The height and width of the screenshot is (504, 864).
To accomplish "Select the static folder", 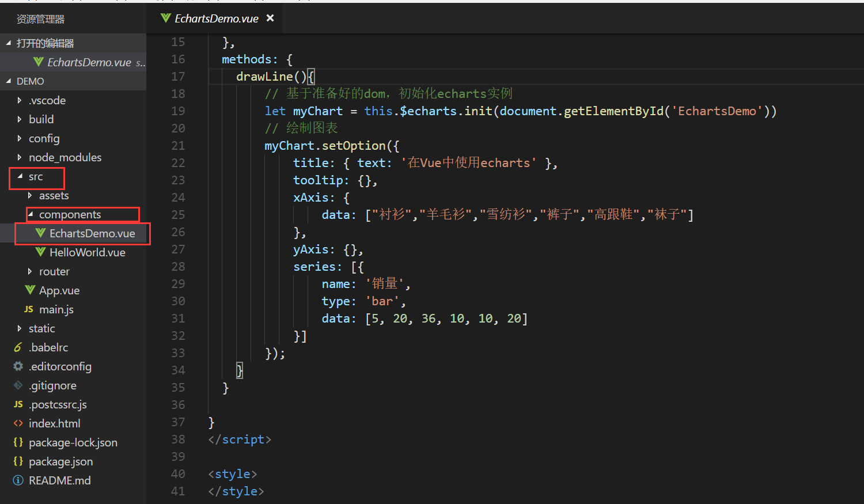I will [x=42, y=328].
